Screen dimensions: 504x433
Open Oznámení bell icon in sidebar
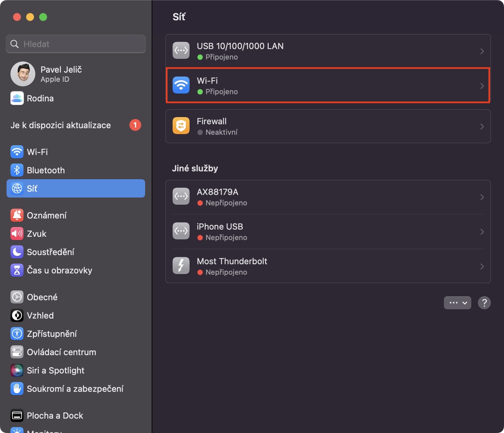click(x=17, y=215)
